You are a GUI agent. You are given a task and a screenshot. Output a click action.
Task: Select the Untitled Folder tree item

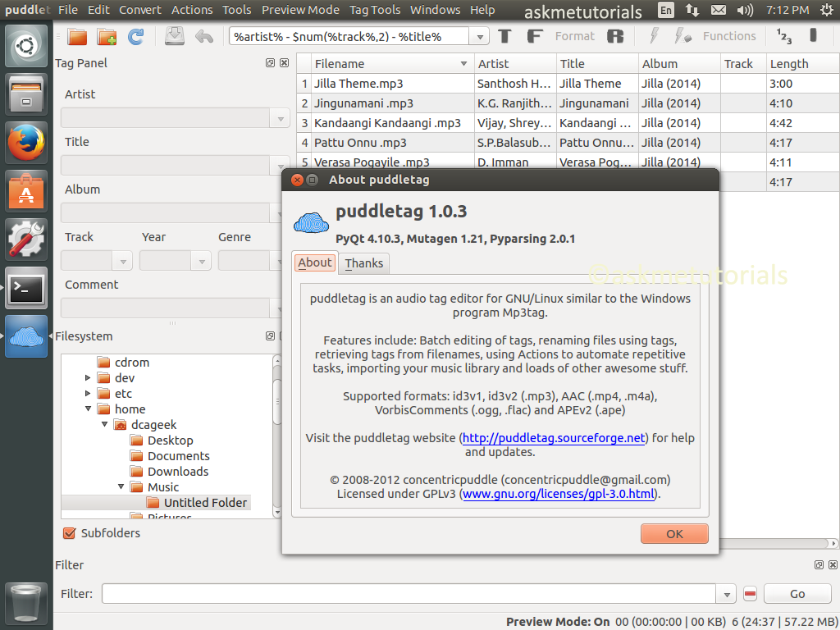198,503
